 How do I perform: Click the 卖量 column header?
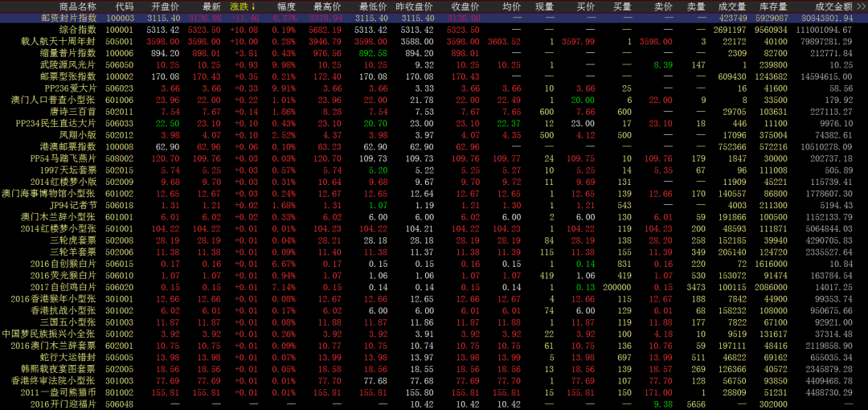696,6
